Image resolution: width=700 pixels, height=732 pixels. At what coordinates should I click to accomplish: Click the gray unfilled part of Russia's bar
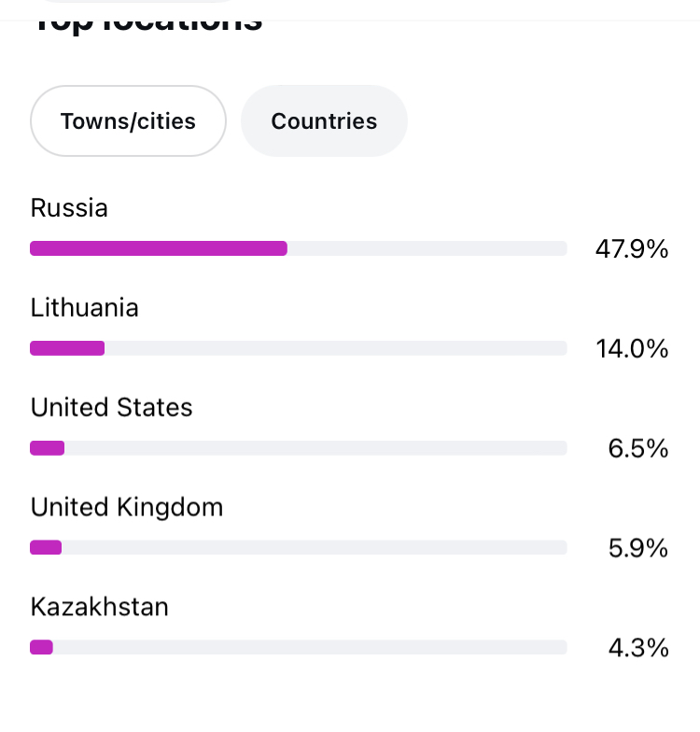coord(427,248)
